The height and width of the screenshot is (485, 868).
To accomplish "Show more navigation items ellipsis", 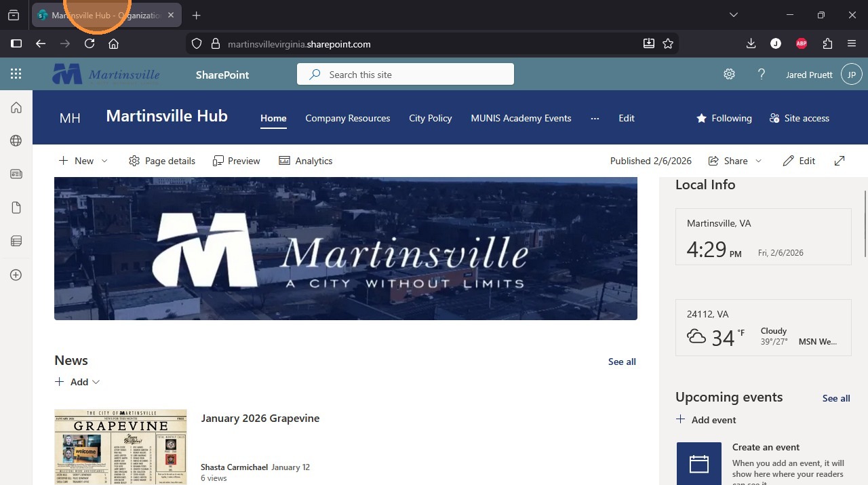I will (x=595, y=118).
